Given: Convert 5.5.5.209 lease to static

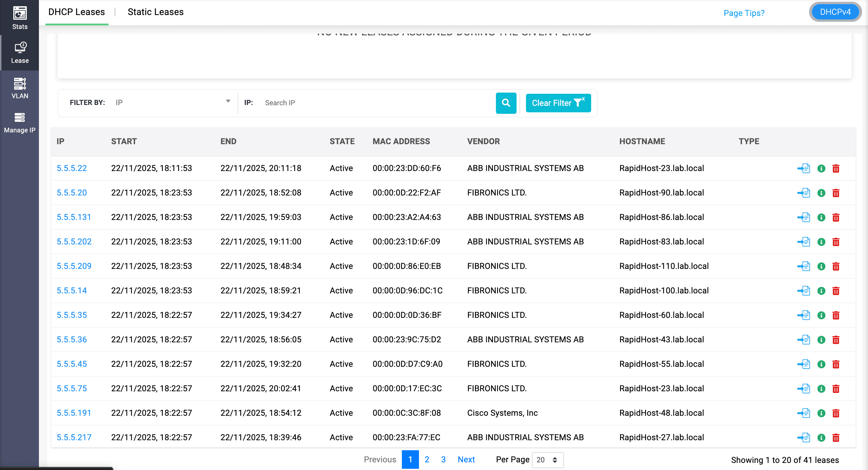Looking at the screenshot, I should 804,266.
